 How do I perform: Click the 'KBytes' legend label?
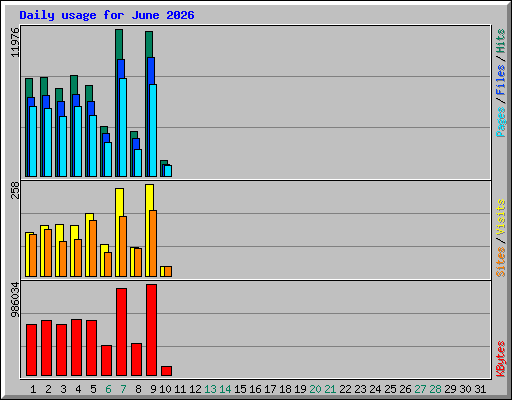click(501, 359)
